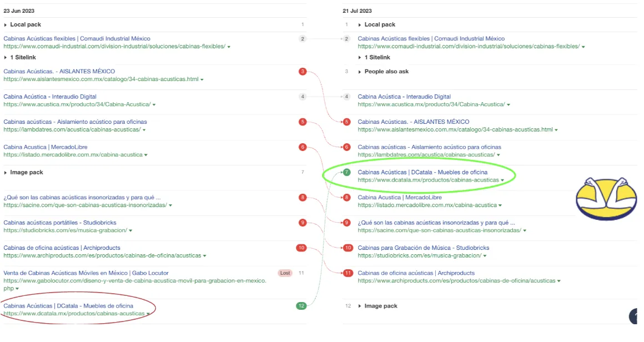Open Cabinas para Grabación de Música title
This screenshot has height=342, width=644.
point(424,248)
